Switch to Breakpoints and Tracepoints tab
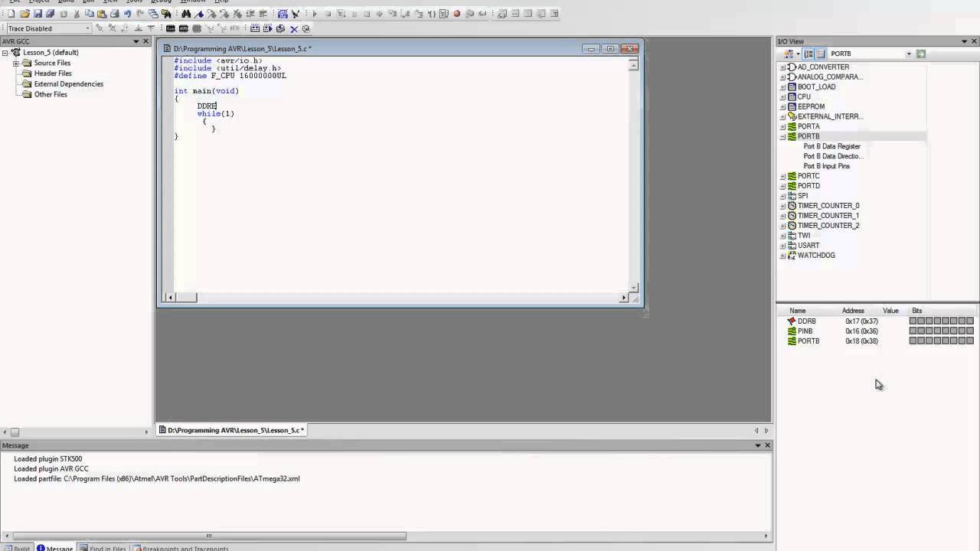Viewport: 980px width, 551px height. click(x=181, y=548)
